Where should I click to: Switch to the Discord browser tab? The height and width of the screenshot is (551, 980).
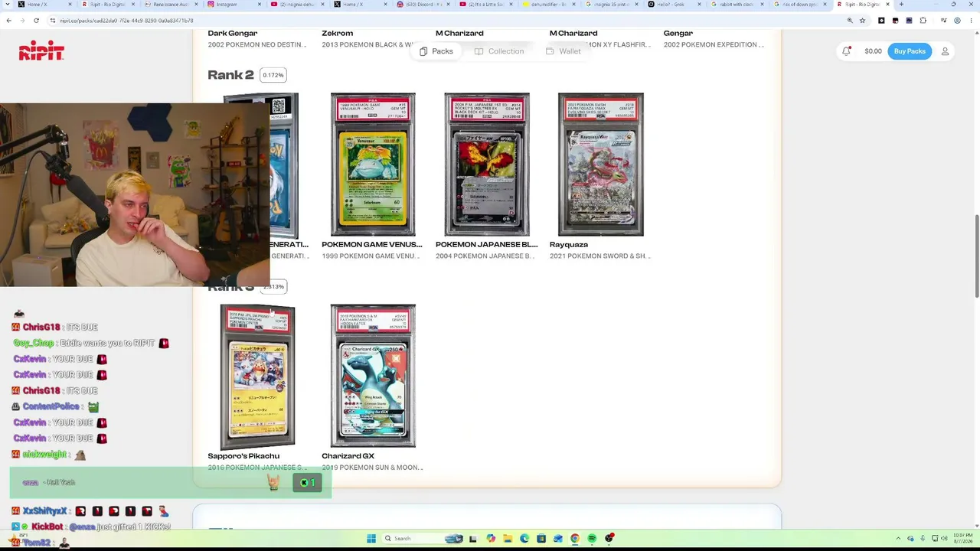point(422,5)
